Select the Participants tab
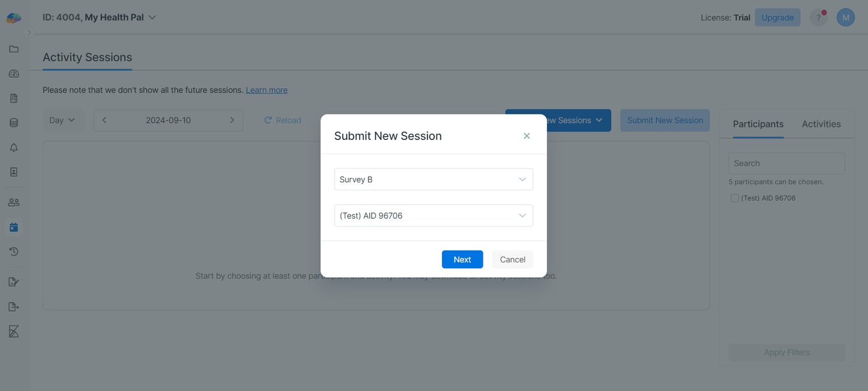 [758, 124]
